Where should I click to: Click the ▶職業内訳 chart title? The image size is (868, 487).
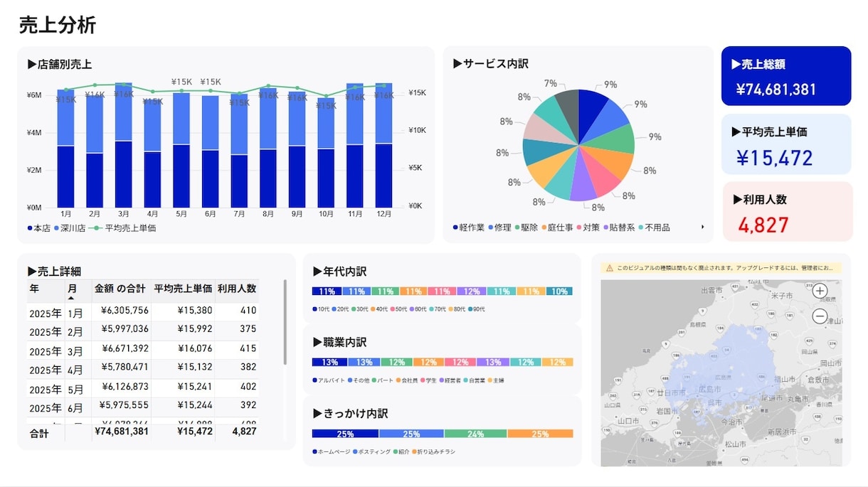339,342
